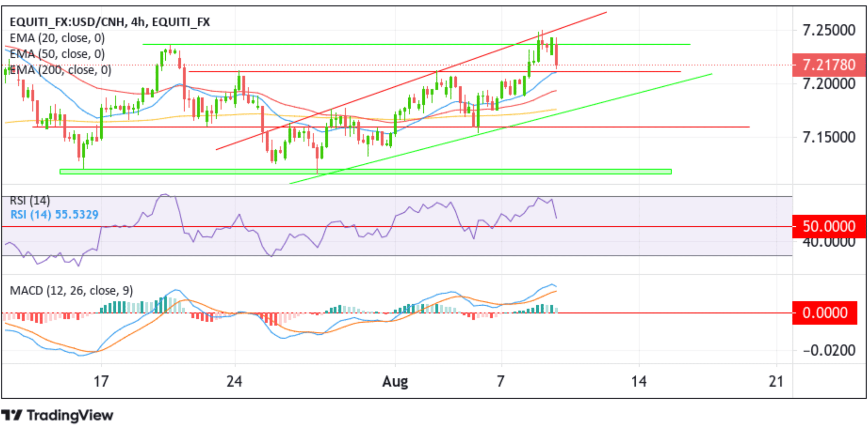The width and height of the screenshot is (868, 430).
Task: Click the 7 date label on time axis
Action: (501, 382)
